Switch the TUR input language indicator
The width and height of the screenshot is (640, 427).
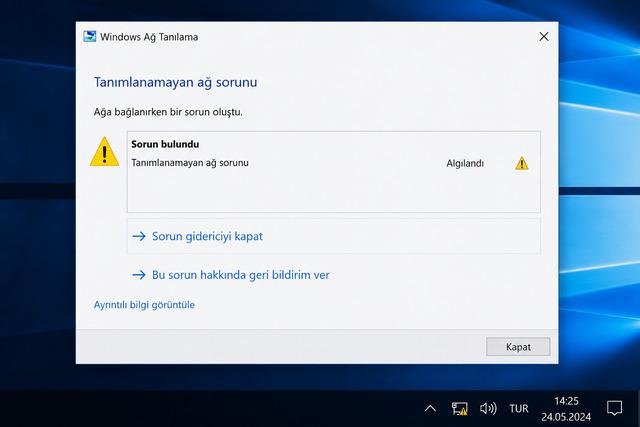click(x=519, y=408)
